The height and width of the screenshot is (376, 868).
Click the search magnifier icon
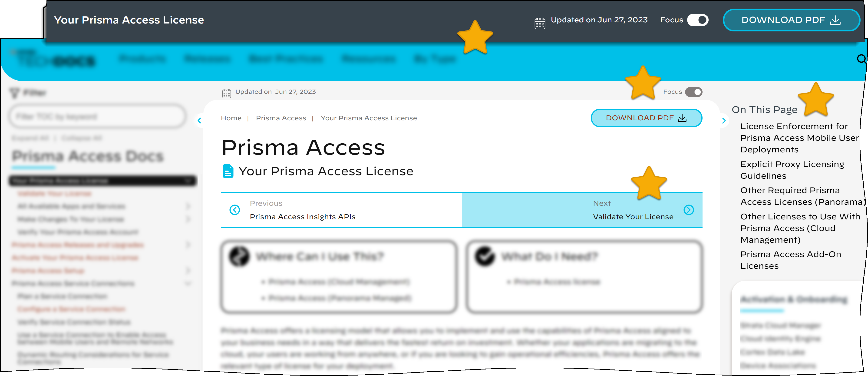[861, 59]
